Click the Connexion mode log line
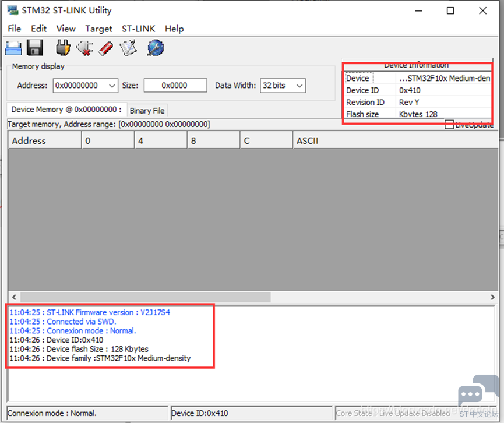This screenshot has width=504, height=423. coord(73,331)
